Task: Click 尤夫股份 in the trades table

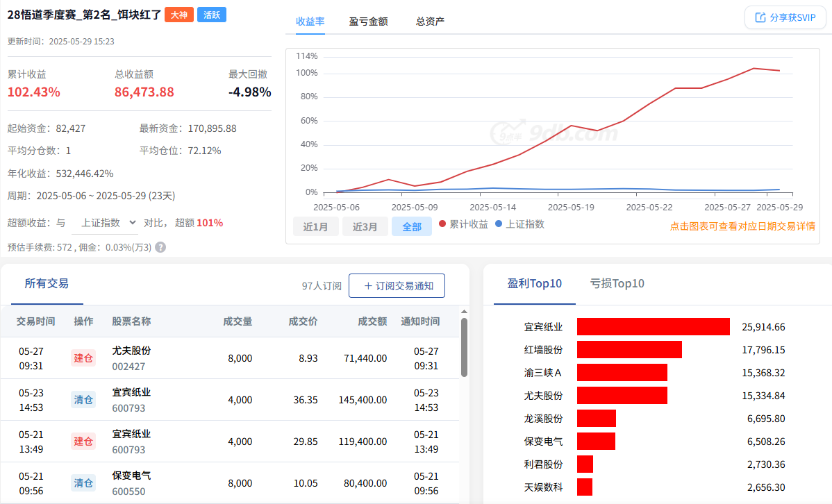Action: coord(131,351)
